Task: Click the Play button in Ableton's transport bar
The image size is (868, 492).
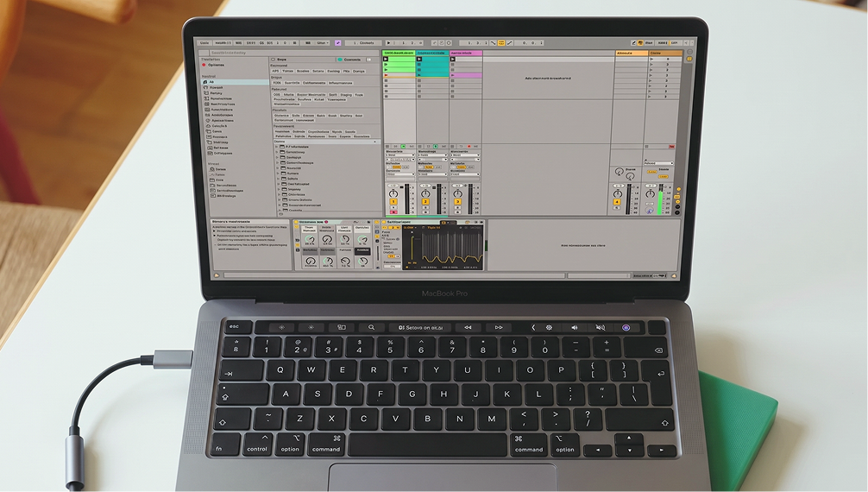Action: (388, 42)
